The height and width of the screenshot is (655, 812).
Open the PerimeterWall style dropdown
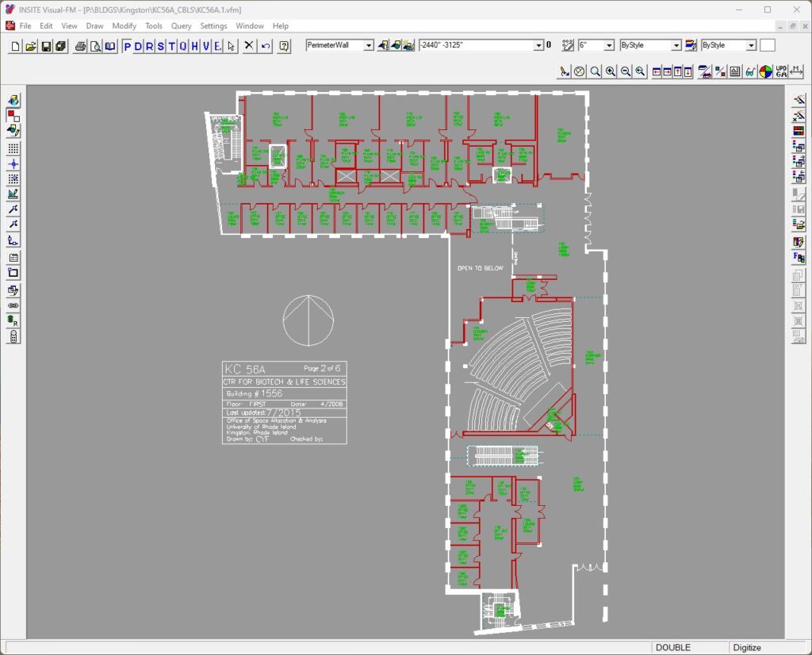[x=368, y=45]
